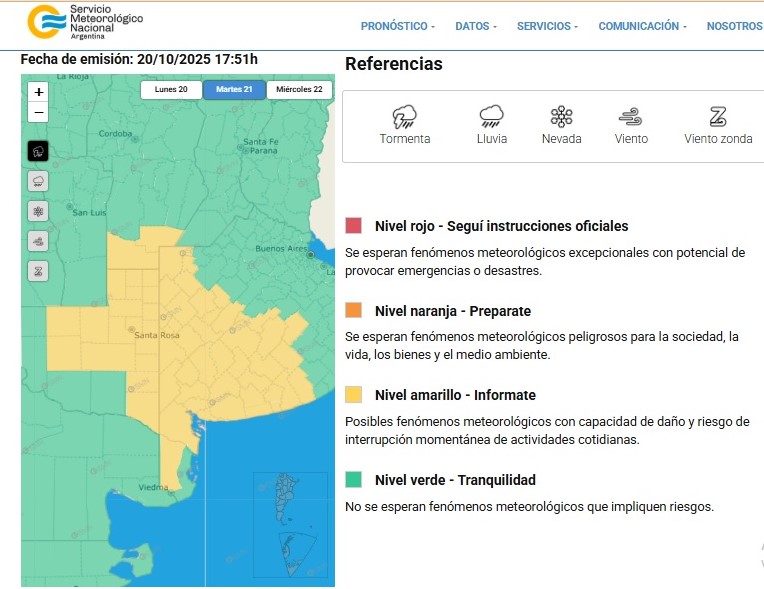Zoom in on the alert map

[x=38, y=91]
